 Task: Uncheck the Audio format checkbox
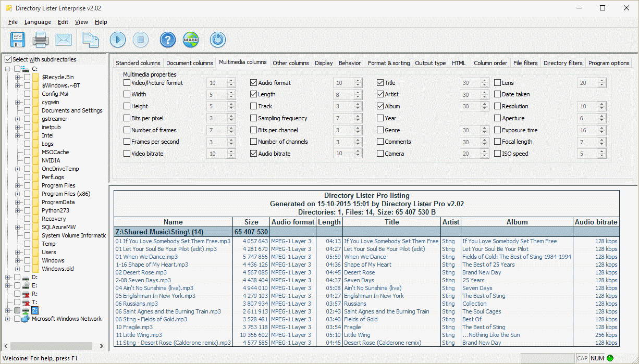point(253,83)
